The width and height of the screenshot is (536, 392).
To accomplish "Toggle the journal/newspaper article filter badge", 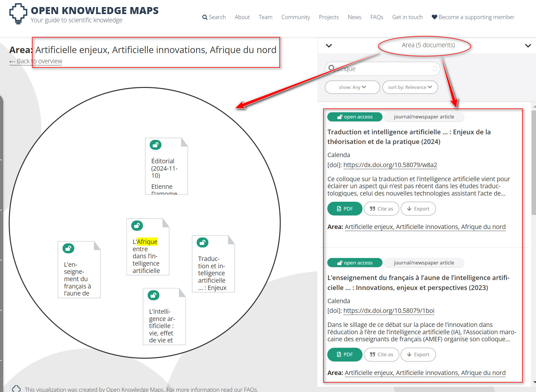I will pyautogui.click(x=424, y=117).
